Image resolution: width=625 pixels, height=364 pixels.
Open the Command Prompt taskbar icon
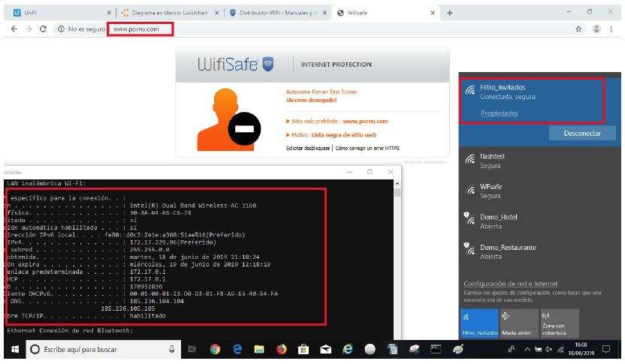(436, 349)
